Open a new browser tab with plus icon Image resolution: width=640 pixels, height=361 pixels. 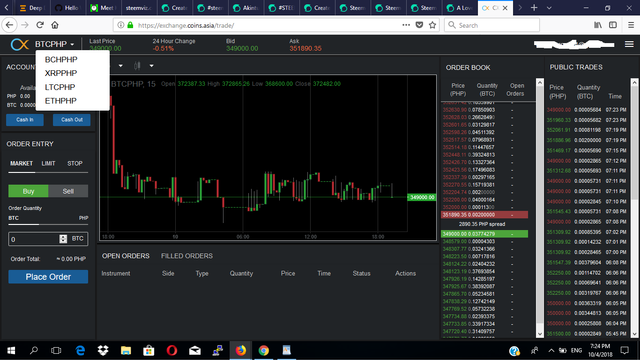tap(534, 8)
